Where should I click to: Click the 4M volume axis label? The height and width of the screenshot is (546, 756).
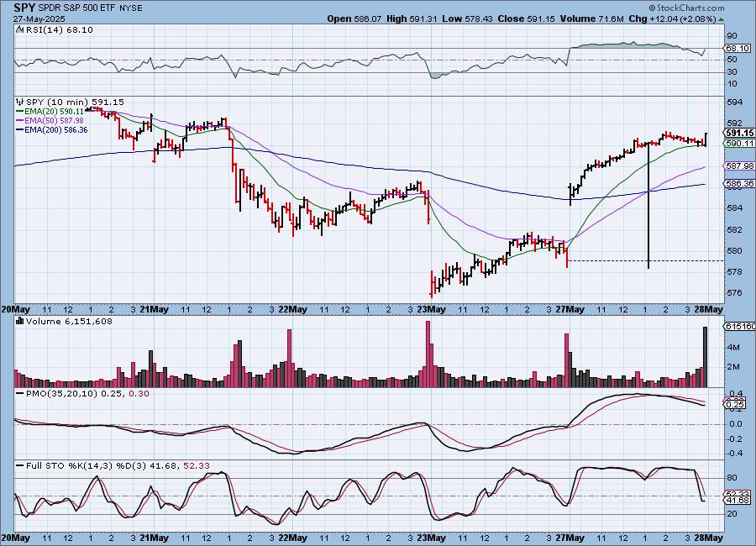tap(733, 347)
